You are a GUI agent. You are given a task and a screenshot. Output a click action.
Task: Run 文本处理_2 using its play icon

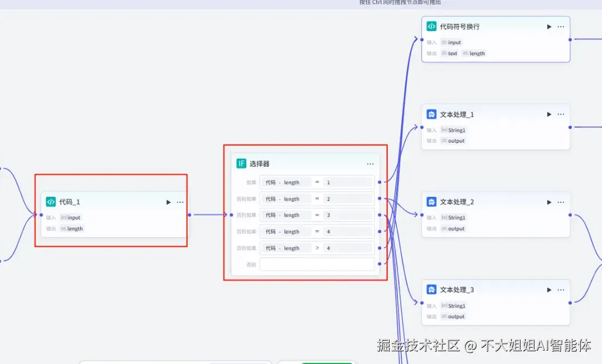(548, 201)
